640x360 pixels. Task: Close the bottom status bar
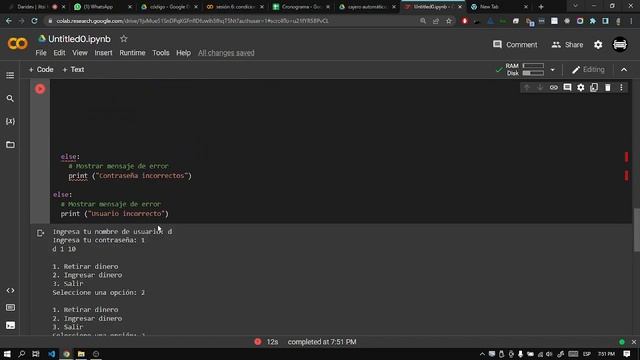(x=633, y=342)
